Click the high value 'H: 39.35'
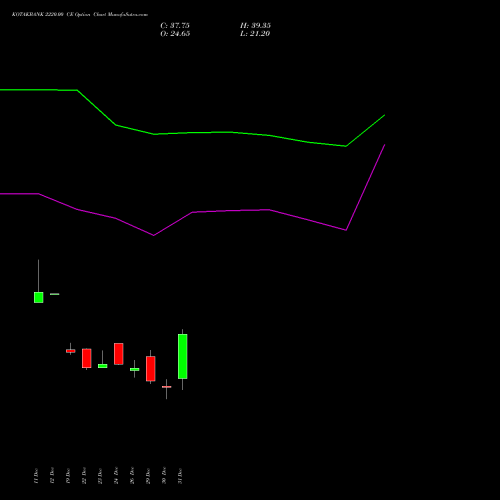Screen dimensions: 500x500 point(255,26)
